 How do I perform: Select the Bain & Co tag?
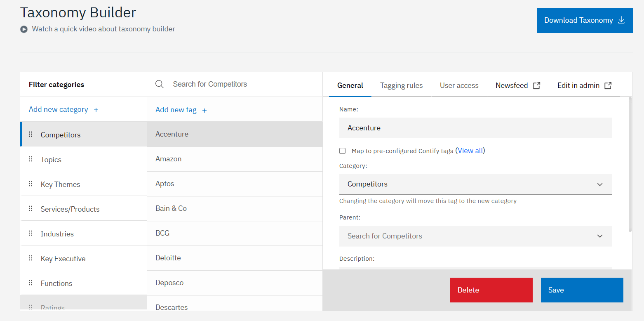[x=235, y=208]
